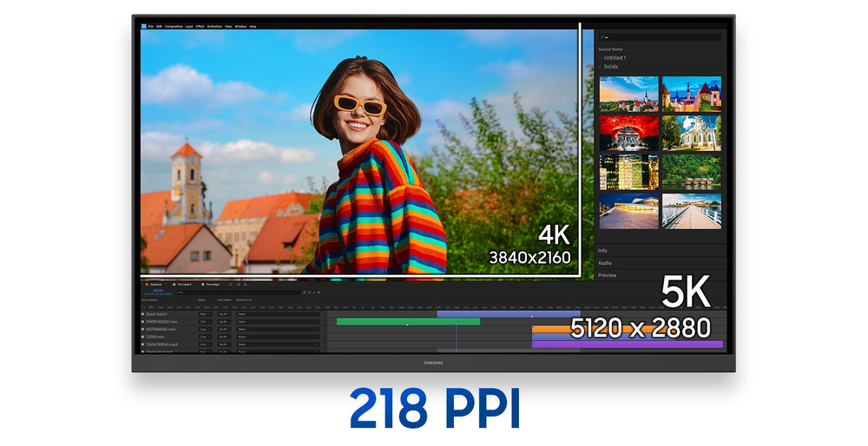Select the 99455160562.mov layer

(x=161, y=322)
